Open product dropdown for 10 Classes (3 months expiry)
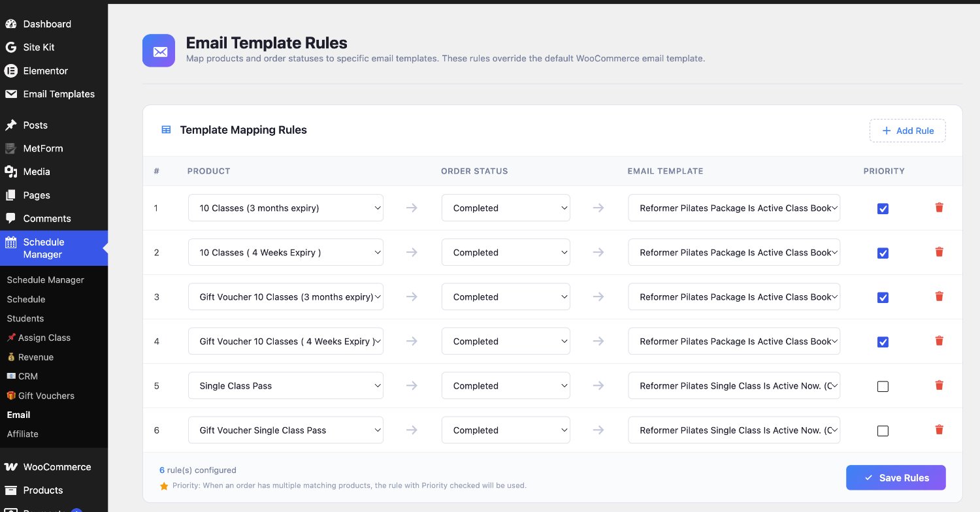Screen dimensions: 980x512 pyautogui.click(x=286, y=208)
